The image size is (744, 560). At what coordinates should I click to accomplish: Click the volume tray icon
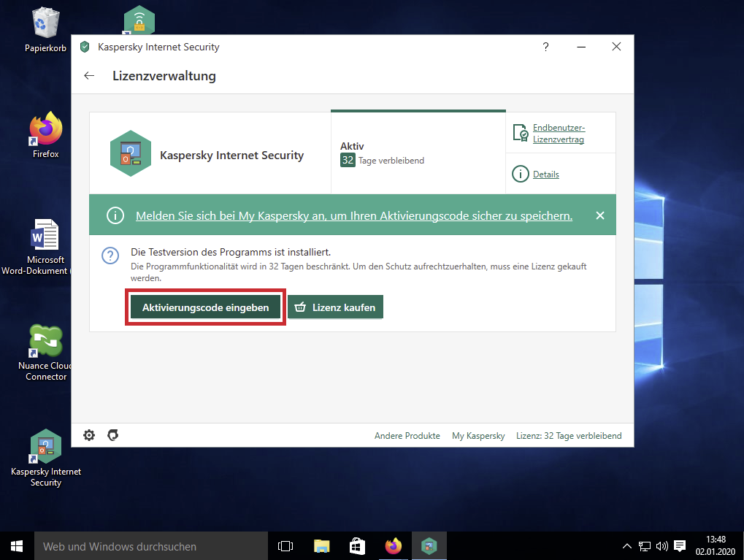(662, 546)
